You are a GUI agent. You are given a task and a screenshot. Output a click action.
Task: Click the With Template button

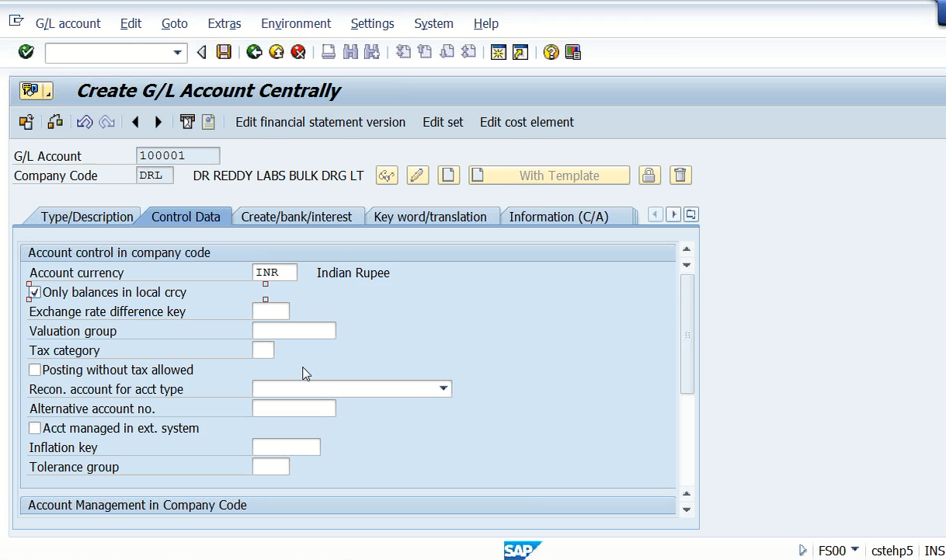[x=549, y=176]
